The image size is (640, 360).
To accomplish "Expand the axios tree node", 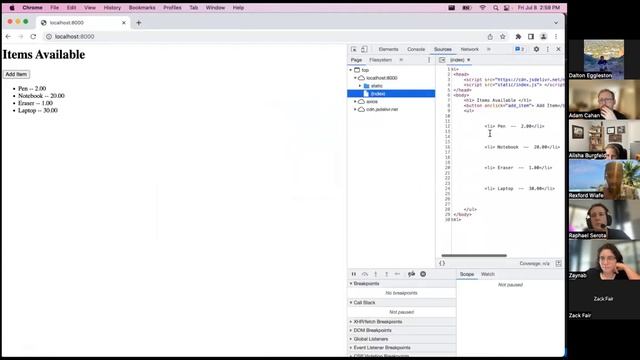I will pyautogui.click(x=355, y=102).
